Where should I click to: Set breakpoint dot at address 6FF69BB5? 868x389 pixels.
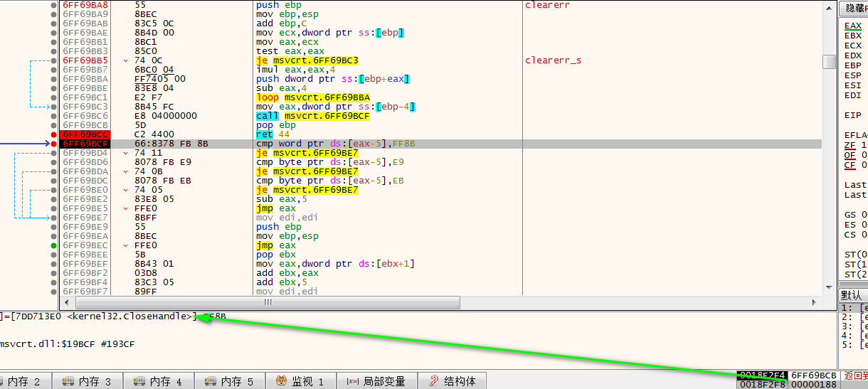pyautogui.click(x=54, y=60)
